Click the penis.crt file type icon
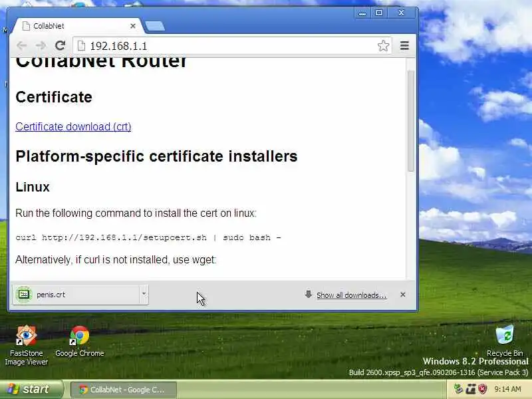532x399 pixels. point(24,294)
